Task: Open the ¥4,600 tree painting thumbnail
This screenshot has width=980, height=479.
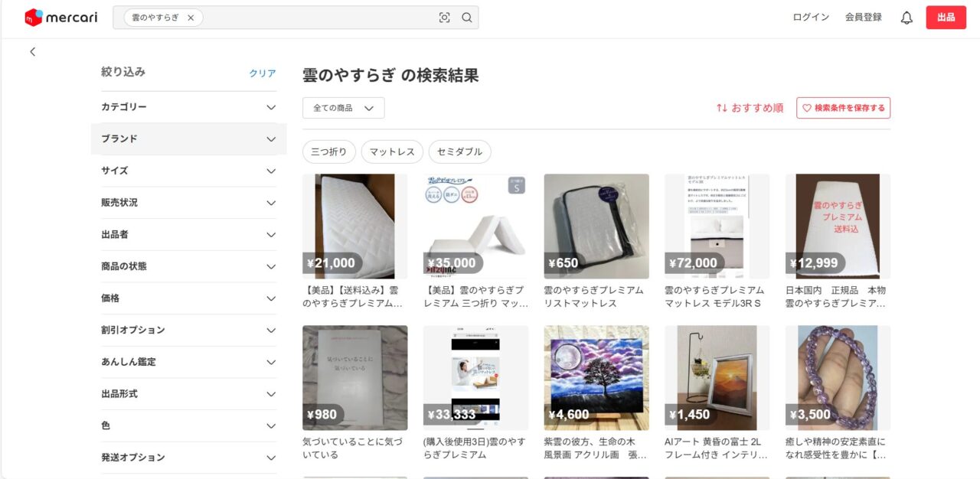Action: pos(596,378)
